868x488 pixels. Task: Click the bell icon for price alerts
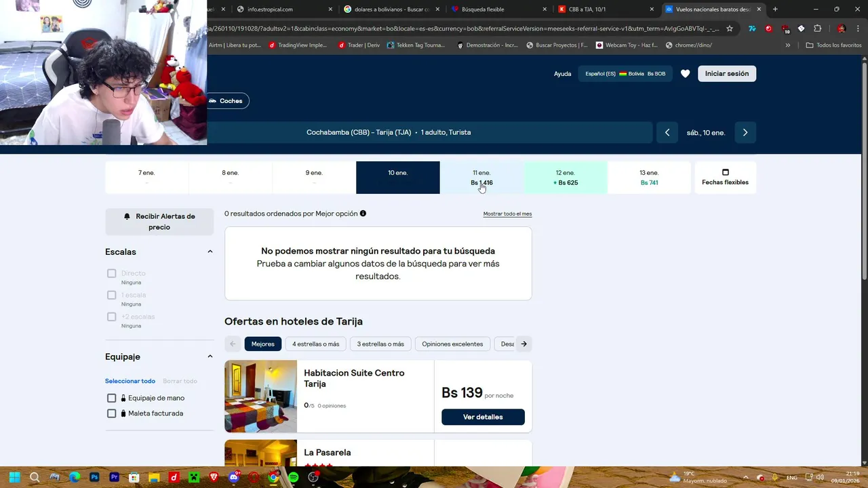click(127, 216)
